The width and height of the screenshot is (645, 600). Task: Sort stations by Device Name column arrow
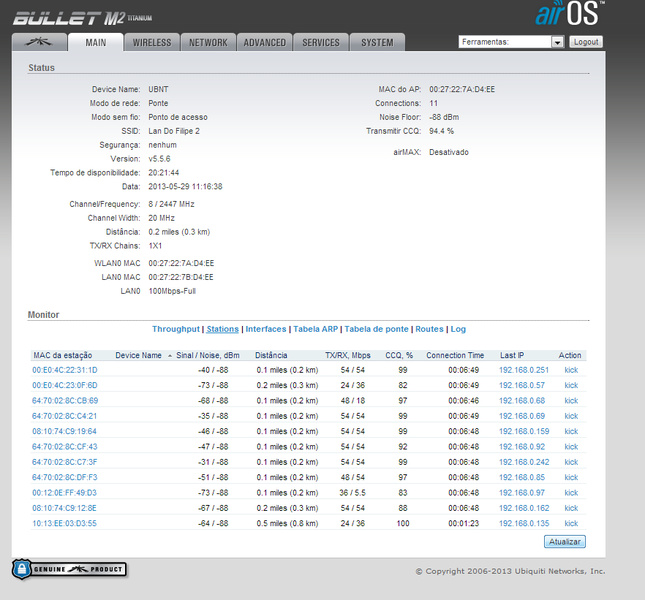click(170, 356)
